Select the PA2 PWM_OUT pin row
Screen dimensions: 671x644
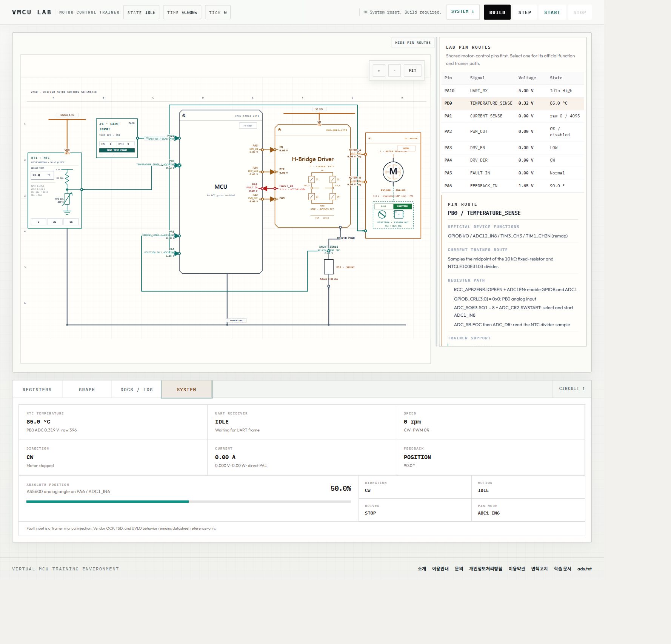coord(512,132)
